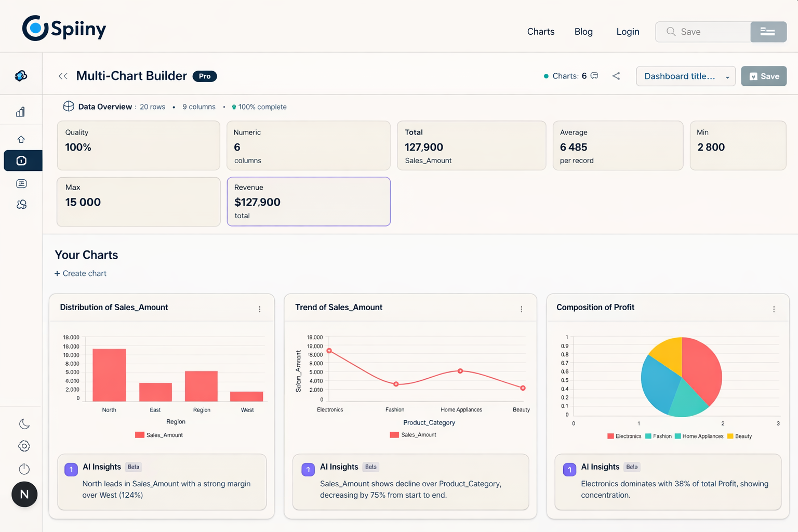Screen dimensions: 798x532
Task: Open the menu on Composition of Profit chart
Action: click(774, 308)
